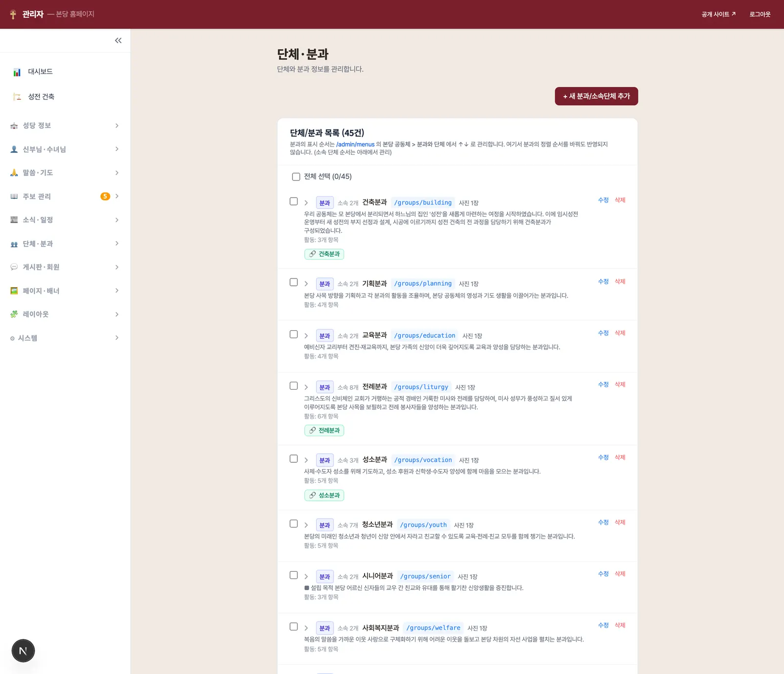
Task: Expand the 전례분과 row chevron
Action: point(306,387)
